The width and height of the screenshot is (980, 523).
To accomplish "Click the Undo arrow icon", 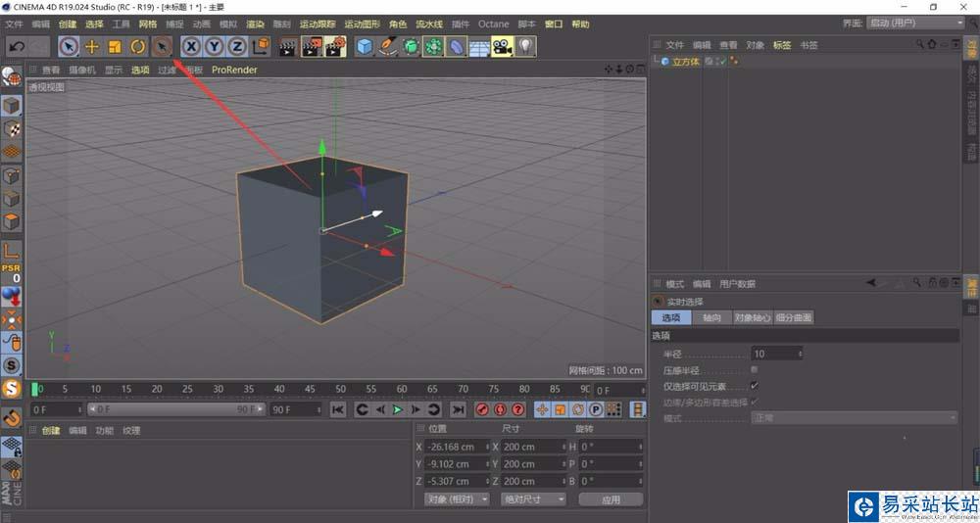I will 17,46.
